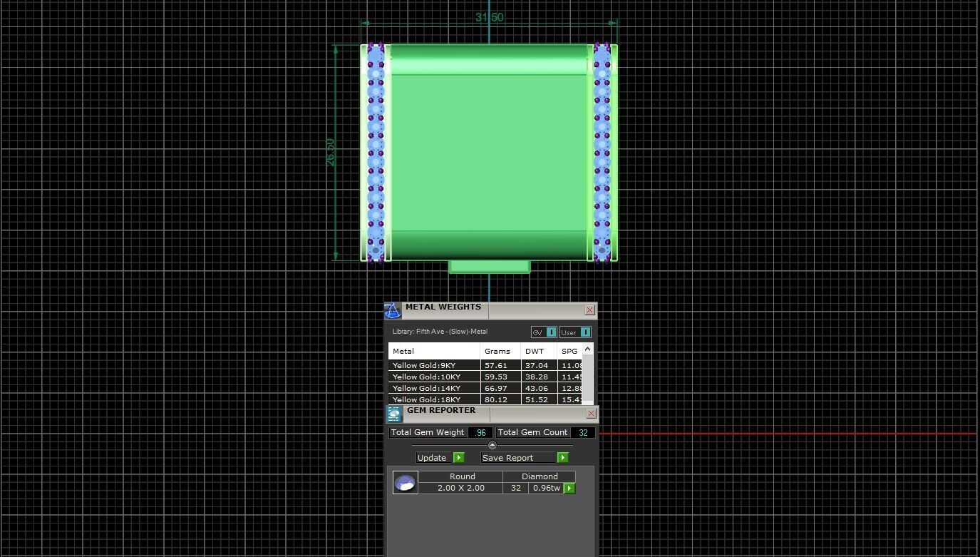Click the Library: Fifth Ave - (Slow)-Metal label
This screenshot has width=980, height=557.
(x=440, y=332)
